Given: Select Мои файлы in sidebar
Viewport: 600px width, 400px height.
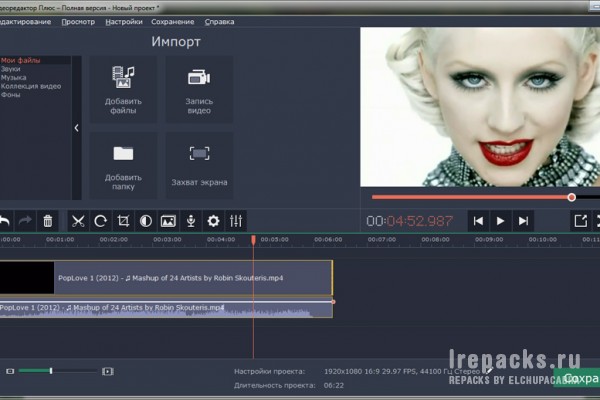Looking at the screenshot, I should pyautogui.click(x=20, y=60).
